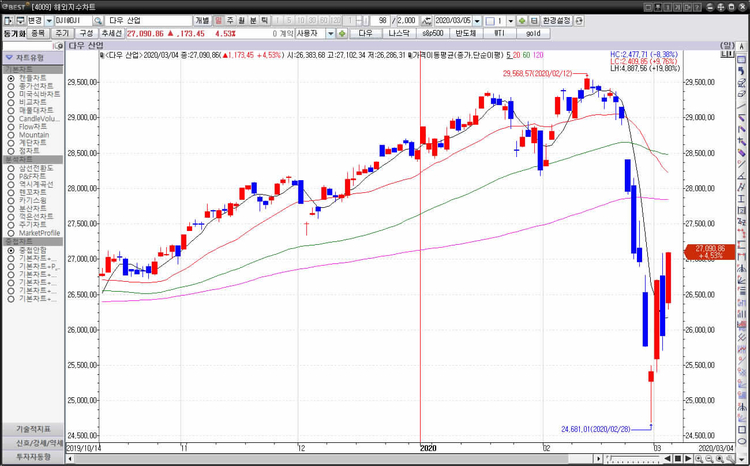The image size is (750, 466).
Task: Click the list icon just left of 환경설정
Action: click(534, 21)
